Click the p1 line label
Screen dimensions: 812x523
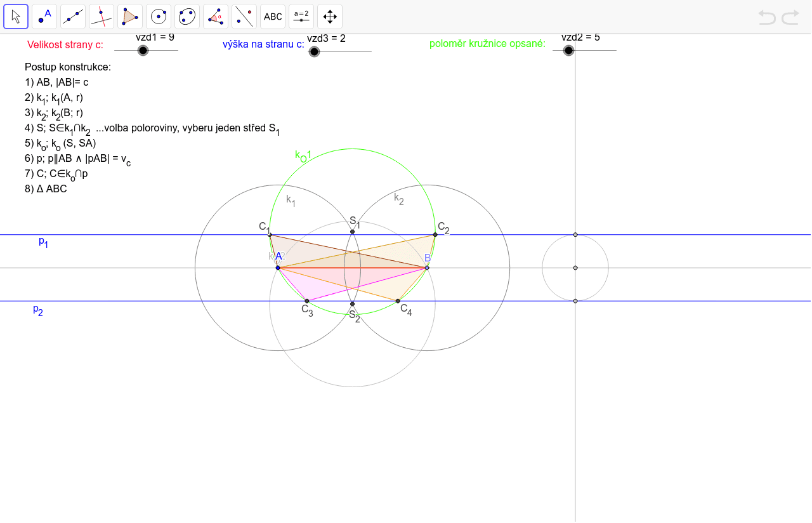point(43,241)
